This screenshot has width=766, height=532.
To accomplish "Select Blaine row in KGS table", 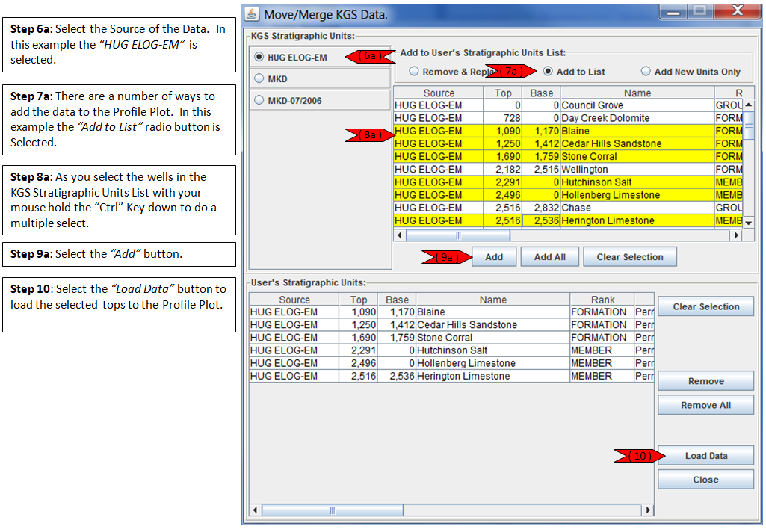I will [568, 131].
